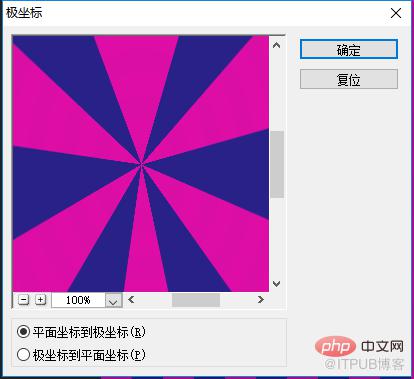Click the preview scroll left arrow
Screen dimensions: 414x379
coord(131,299)
